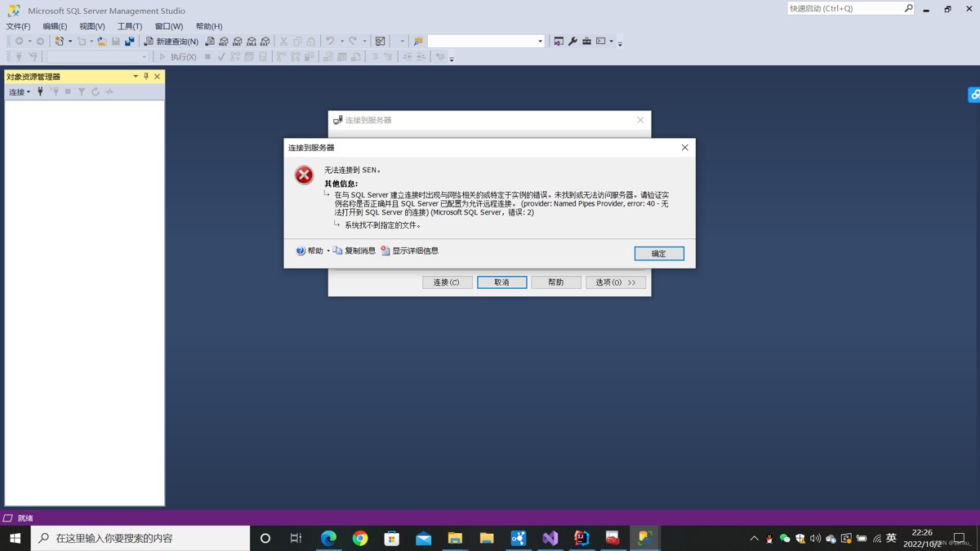Click the filter funnel icon in Object Explorer
The height and width of the screenshot is (551, 980).
(82, 92)
